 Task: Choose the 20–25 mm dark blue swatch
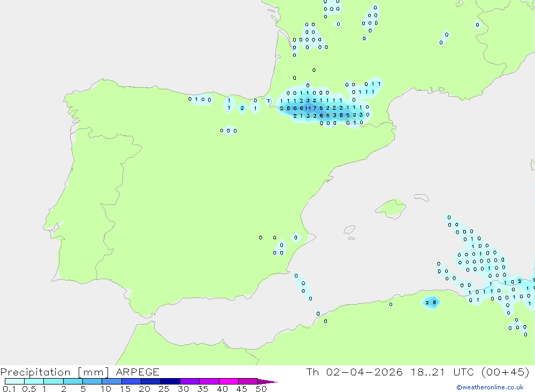[x=150, y=381]
